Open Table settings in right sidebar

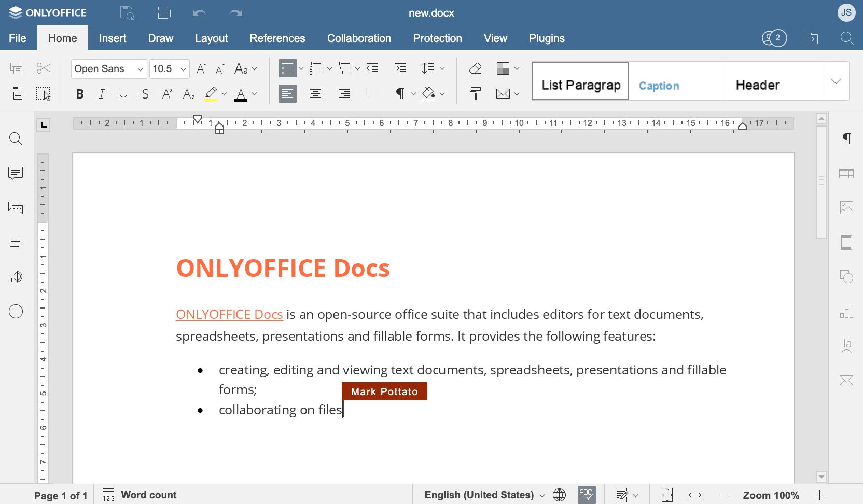click(846, 174)
